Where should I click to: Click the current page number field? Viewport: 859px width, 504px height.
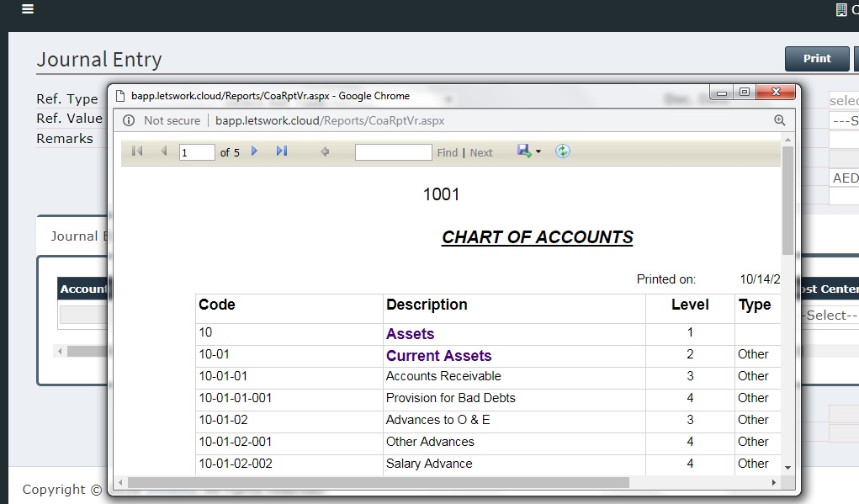197,152
